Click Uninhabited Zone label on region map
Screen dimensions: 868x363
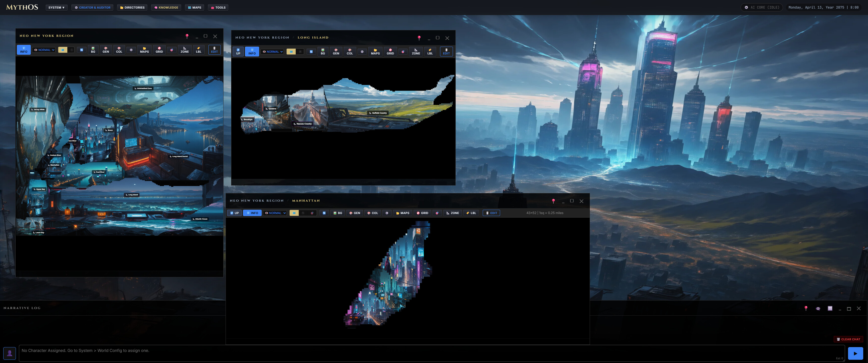pos(143,88)
